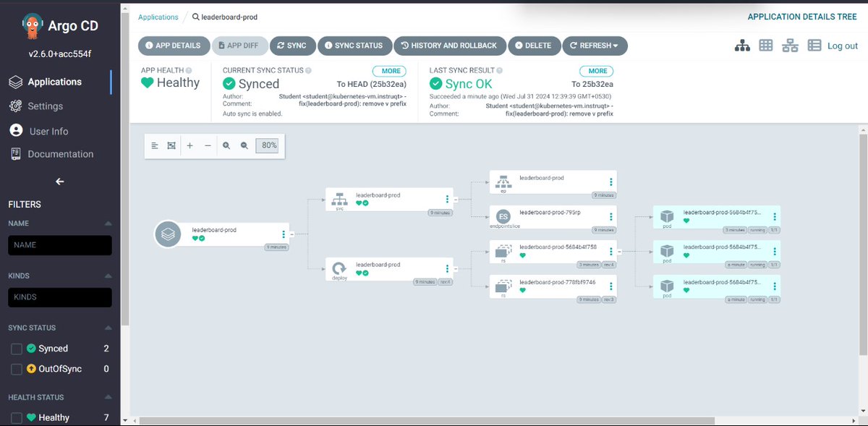The width and height of the screenshot is (868, 426).
Task: Click the 80% zoom level field
Action: pyautogui.click(x=267, y=145)
